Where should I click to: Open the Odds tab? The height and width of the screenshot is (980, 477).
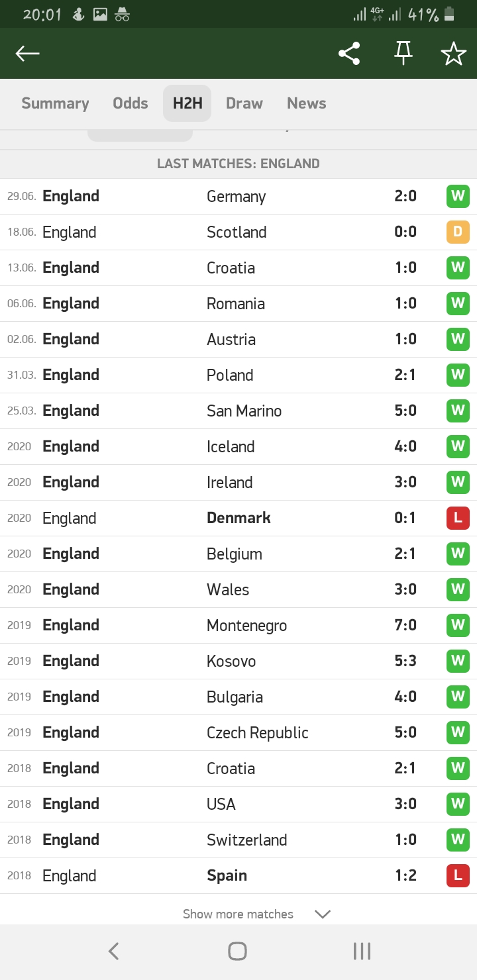pos(131,103)
